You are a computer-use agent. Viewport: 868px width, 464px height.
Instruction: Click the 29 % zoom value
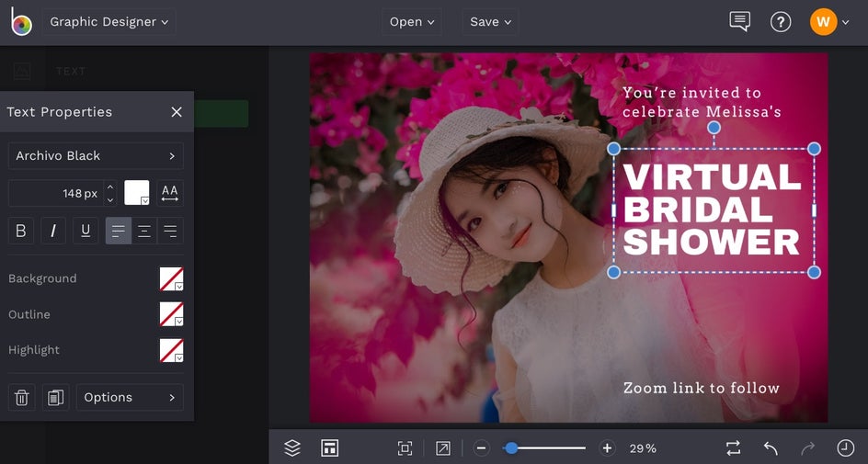click(643, 448)
